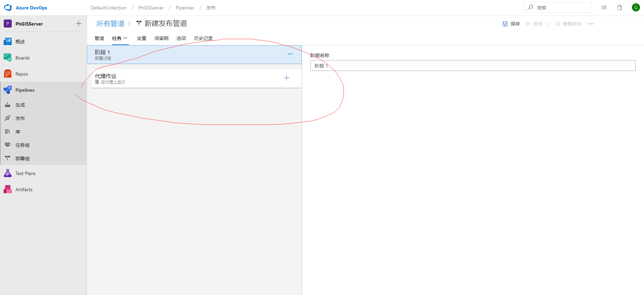Image resolution: width=644 pixels, height=295 pixels.
Task: Open the 发布 dropdown in top toolbar
Action: [x=547, y=24]
